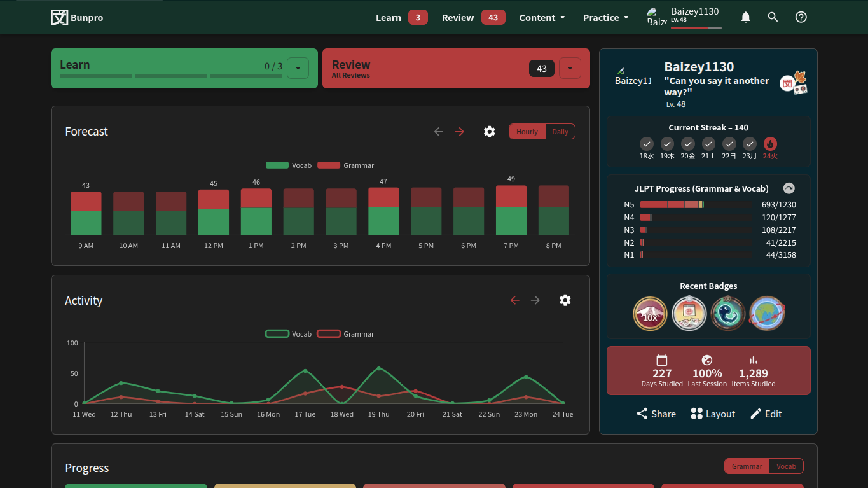Open Activity settings gear
Screen dimensions: 868x488
(565, 300)
